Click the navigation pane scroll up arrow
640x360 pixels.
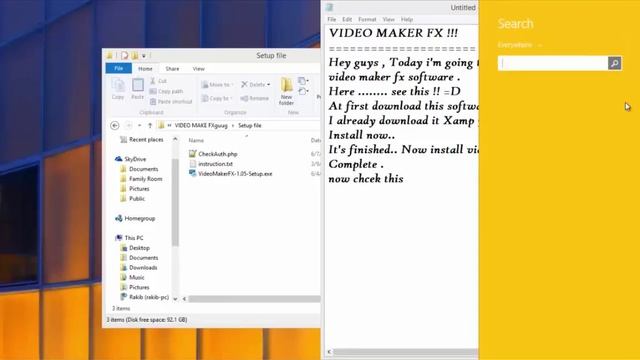tap(175, 140)
